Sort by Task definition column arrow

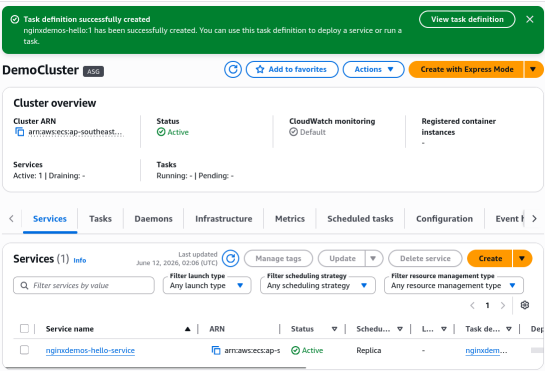(x=509, y=329)
